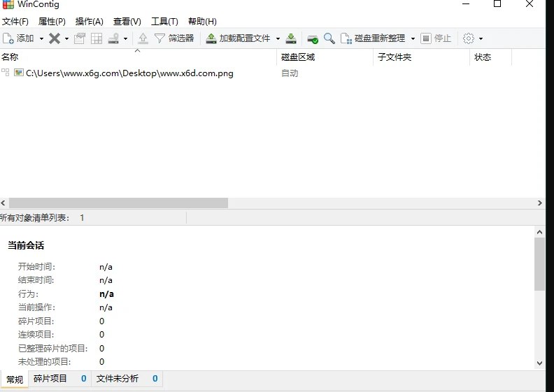
Task: Click the move-up arrow icon
Action: (x=143, y=38)
